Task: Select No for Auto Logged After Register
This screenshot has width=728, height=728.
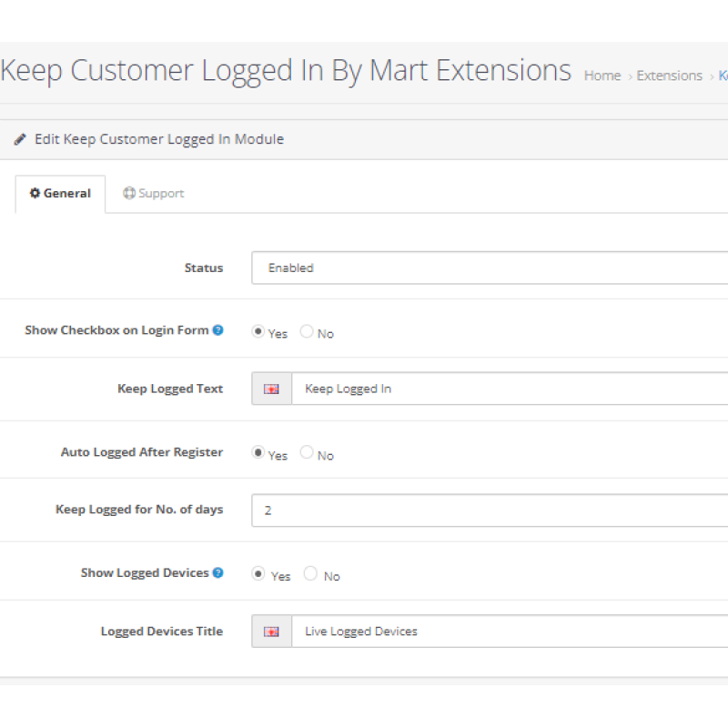Action: coord(307,452)
